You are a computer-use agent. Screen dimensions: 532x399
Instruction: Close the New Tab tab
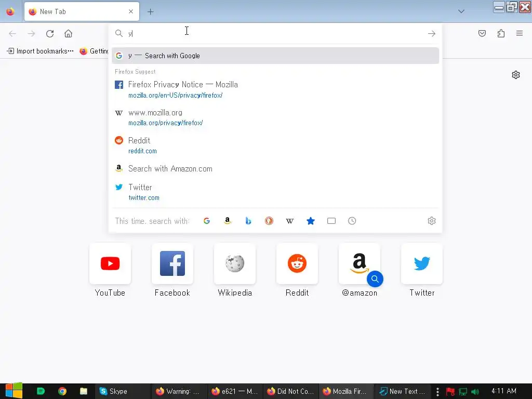pyautogui.click(x=131, y=11)
